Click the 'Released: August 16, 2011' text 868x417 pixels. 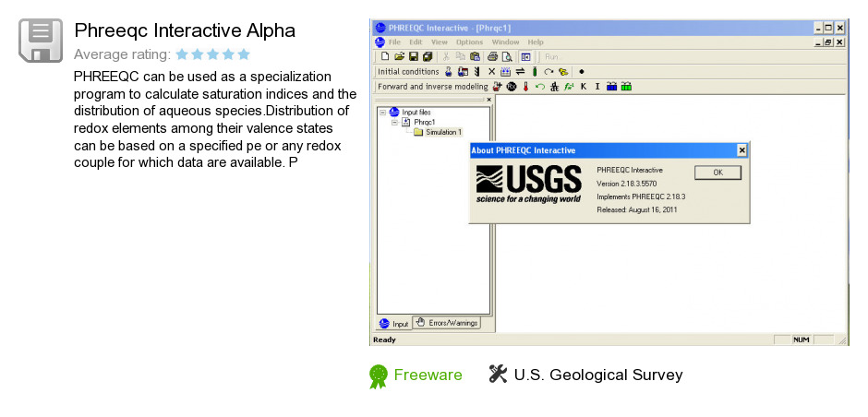[636, 209]
